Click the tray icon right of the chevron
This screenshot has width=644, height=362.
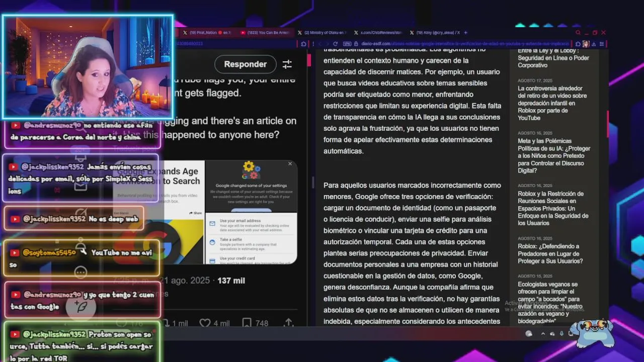pyautogui.click(x=552, y=334)
